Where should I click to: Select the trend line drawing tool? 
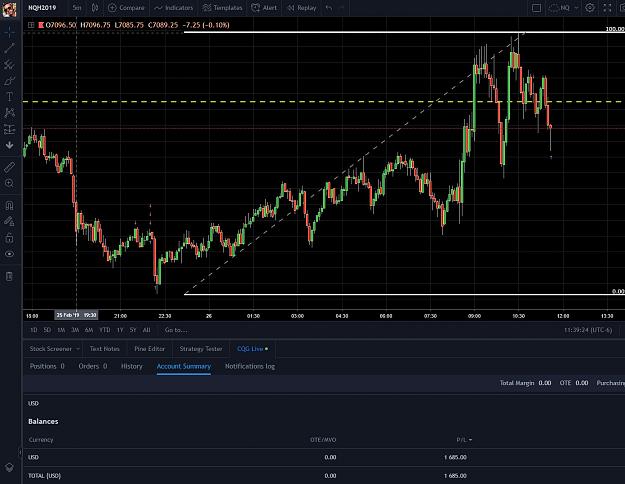(10, 48)
